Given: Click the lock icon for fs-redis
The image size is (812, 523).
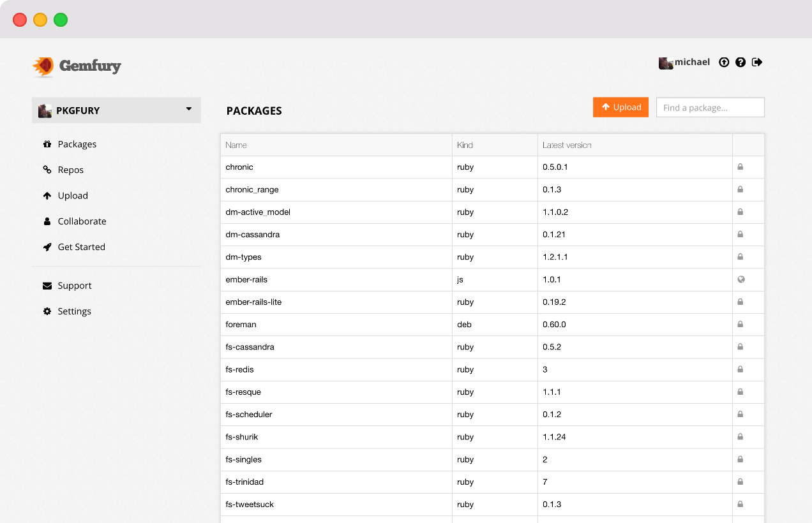Looking at the screenshot, I should coord(741,369).
